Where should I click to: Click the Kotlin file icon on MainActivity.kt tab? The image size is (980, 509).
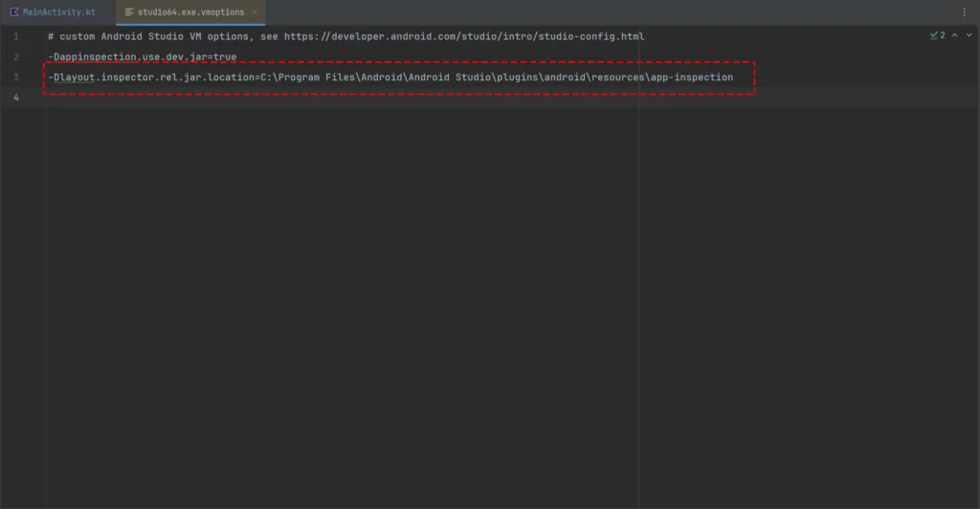[x=13, y=11]
